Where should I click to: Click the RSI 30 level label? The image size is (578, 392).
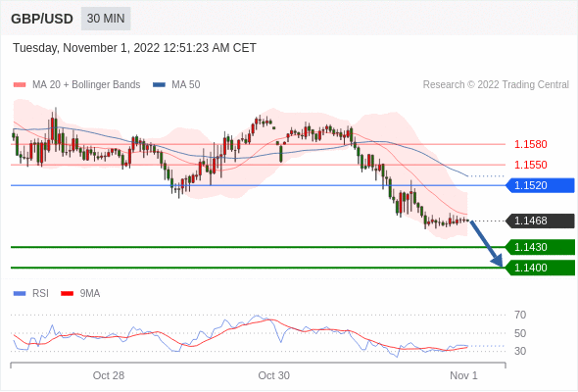point(520,351)
